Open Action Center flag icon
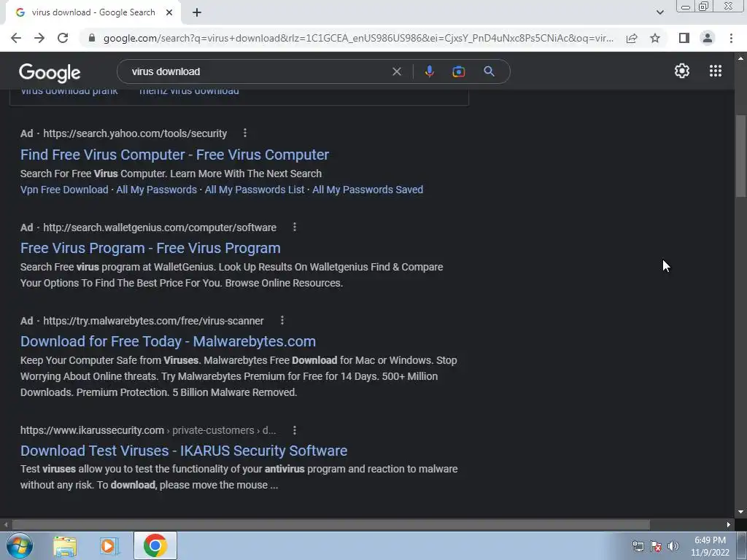Viewport: 747px width, 560px height. click(656, 546)
